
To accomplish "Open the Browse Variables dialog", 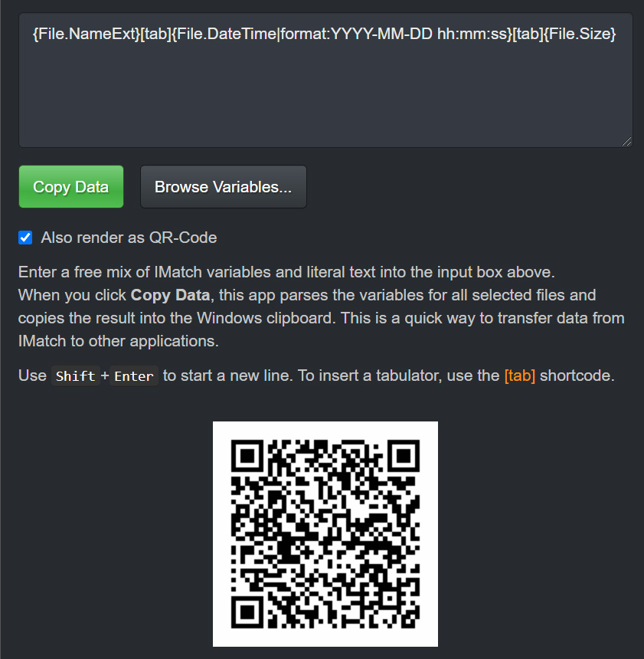I will 223,187.
